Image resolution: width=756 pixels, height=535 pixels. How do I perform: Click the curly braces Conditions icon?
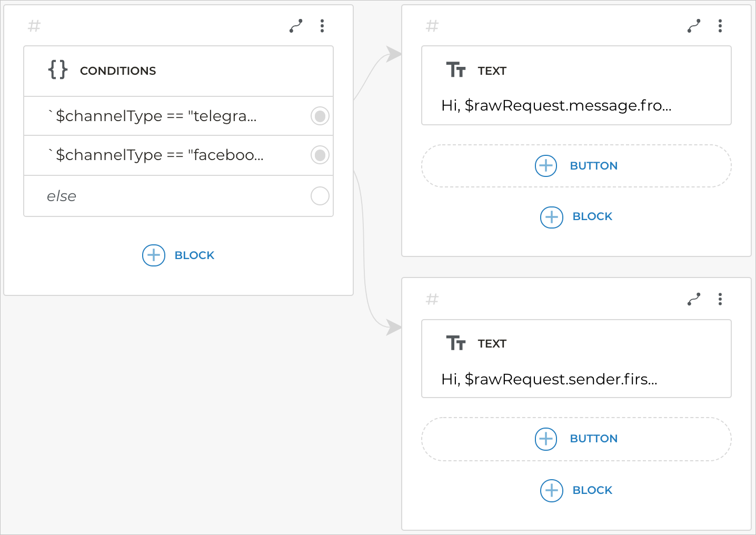[x=58, y=70]
